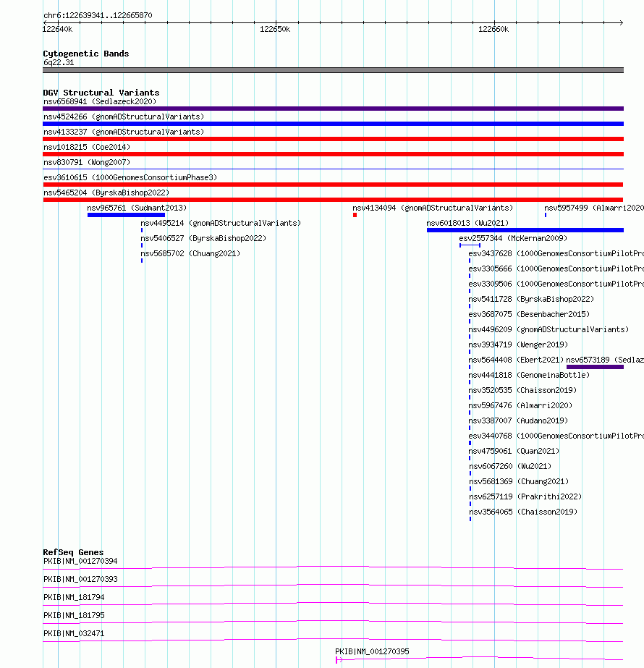Select the nsv4759061 (Quan2021) label
644x668 pixels.
[x=514, y=451]
